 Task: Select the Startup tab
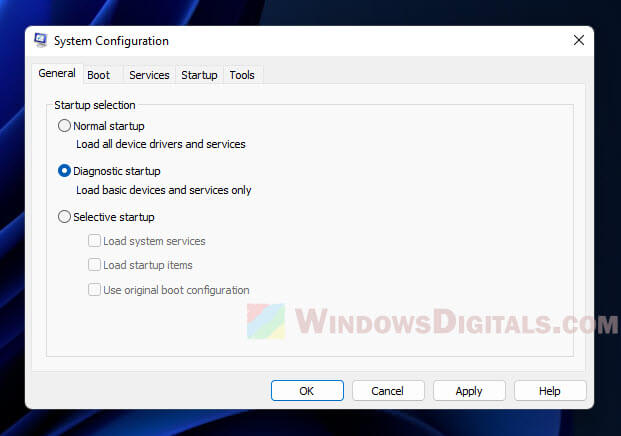pos(199,75)
